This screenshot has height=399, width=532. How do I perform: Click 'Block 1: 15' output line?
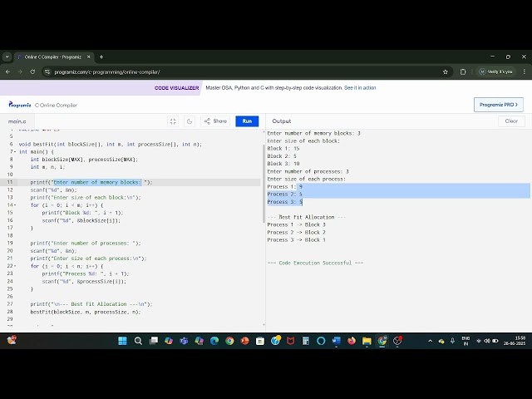283,148
